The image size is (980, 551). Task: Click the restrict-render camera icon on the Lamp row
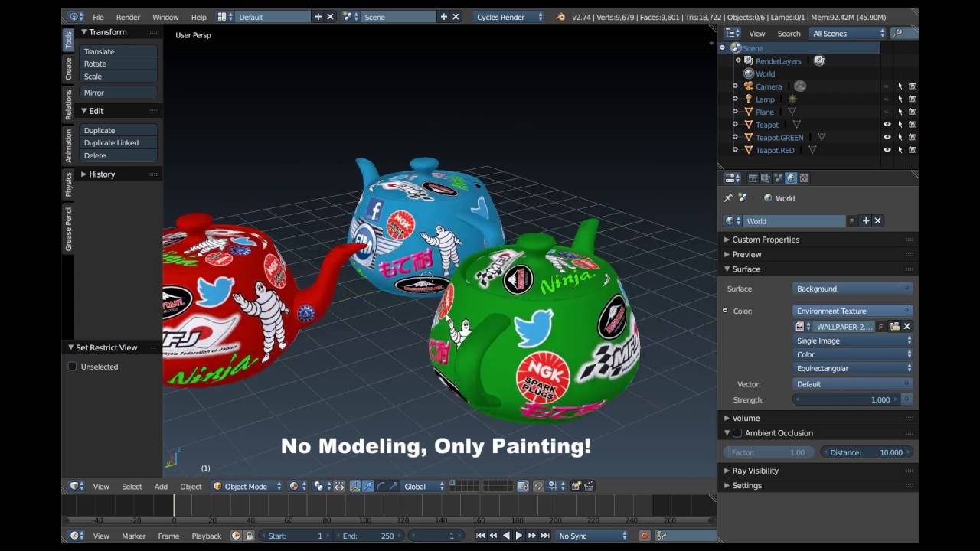click(x=912, y=99)
